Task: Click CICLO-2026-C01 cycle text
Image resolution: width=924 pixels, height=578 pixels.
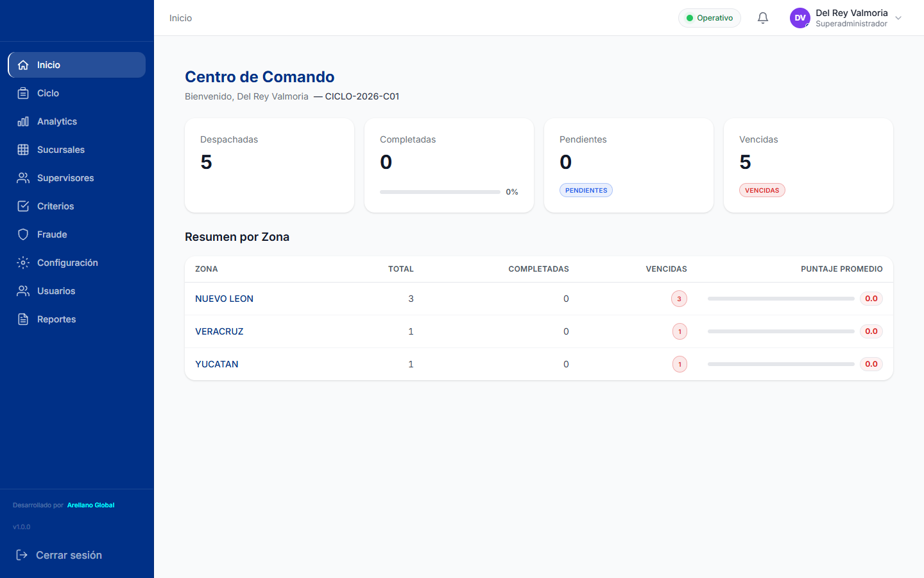Action: (x=362, y=96)
